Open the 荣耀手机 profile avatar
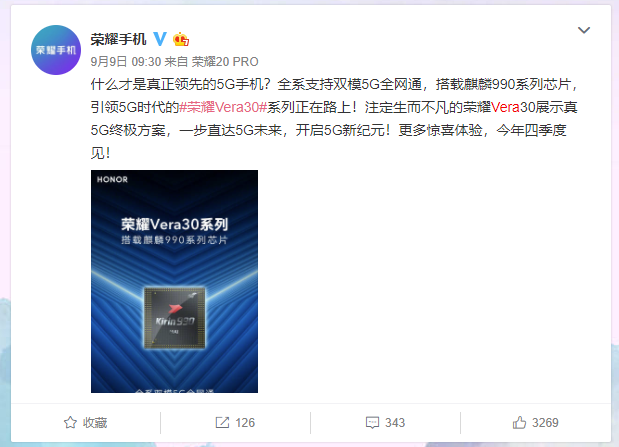 56,50
